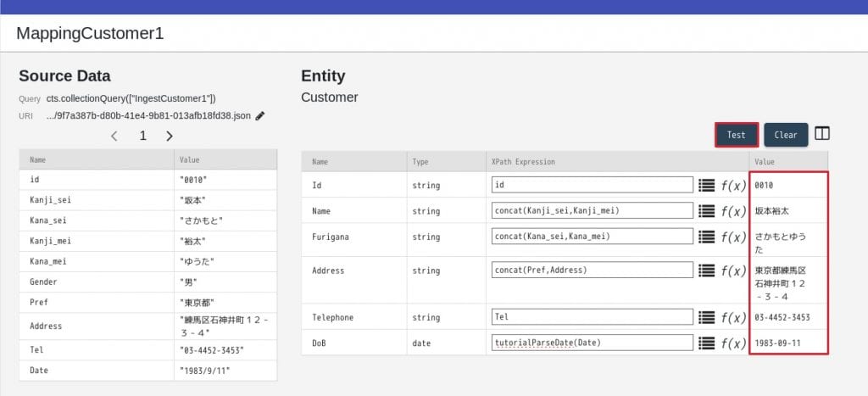The width and height of the screenshot is (868, 396).
Task: Click the pencil icon to edit source URI
Action: pos(260,115)
